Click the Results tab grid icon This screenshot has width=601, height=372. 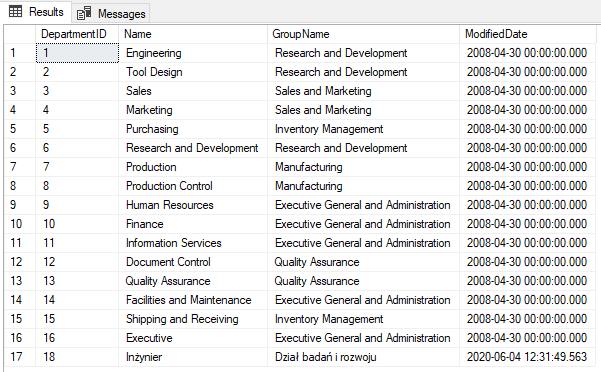(15, 11)
